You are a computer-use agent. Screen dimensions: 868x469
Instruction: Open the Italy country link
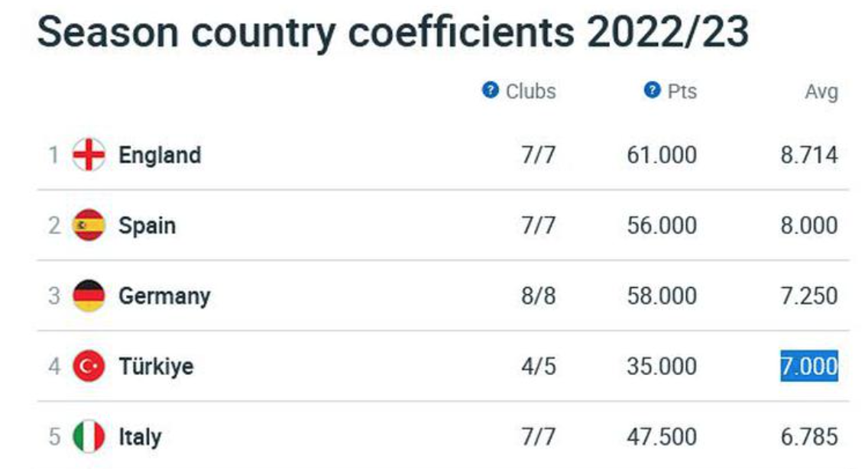[x=140, y=438]
